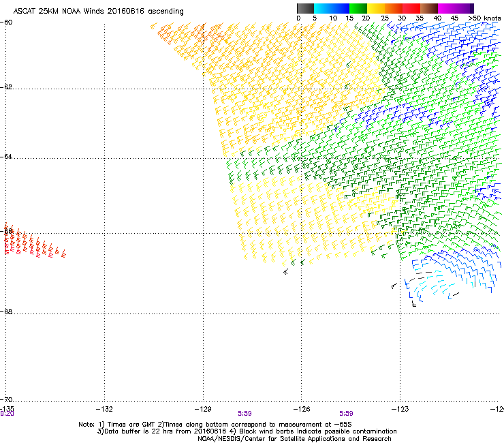
Task: Click the '-129' longitude label
Action: [x=203, y=409]
